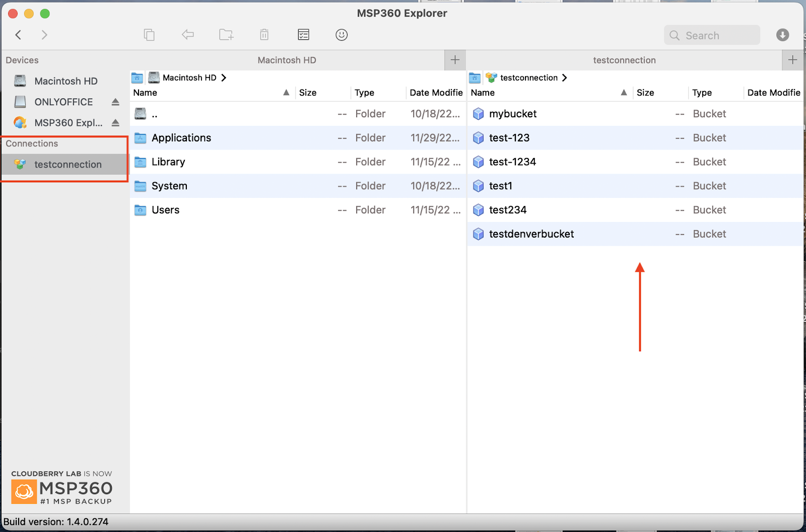The width and height of the screenshot is (806, 532).
Task: Click the left pane home folder icon
Action: coord(137,78)
